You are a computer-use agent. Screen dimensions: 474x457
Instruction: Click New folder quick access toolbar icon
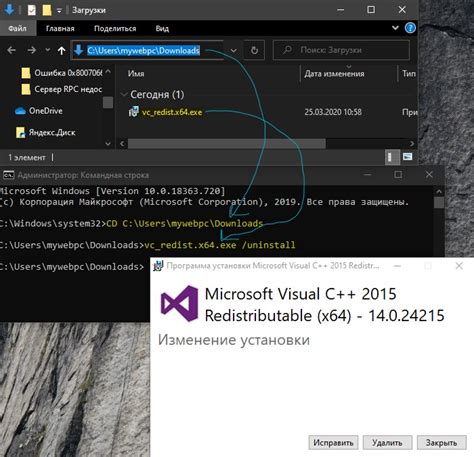[x=47, y=10]
